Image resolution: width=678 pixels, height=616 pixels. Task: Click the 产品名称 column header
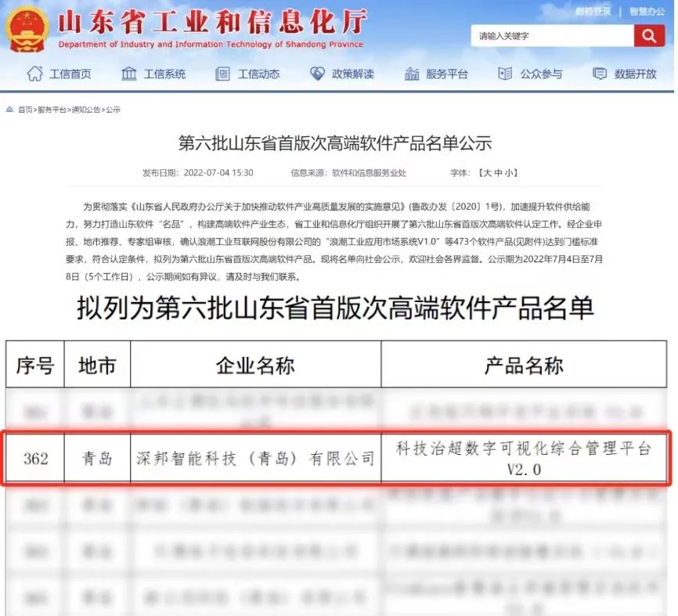tap(524, 365)
